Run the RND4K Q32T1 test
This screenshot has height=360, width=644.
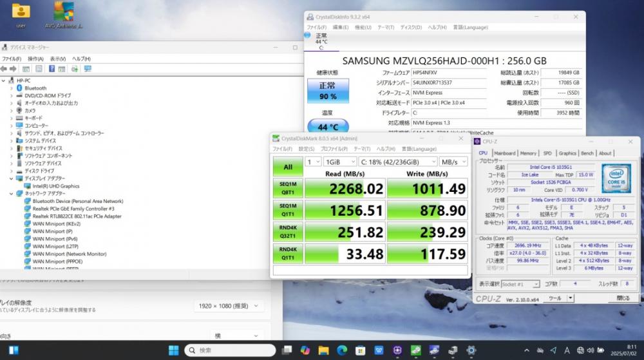tap(288, 232)
